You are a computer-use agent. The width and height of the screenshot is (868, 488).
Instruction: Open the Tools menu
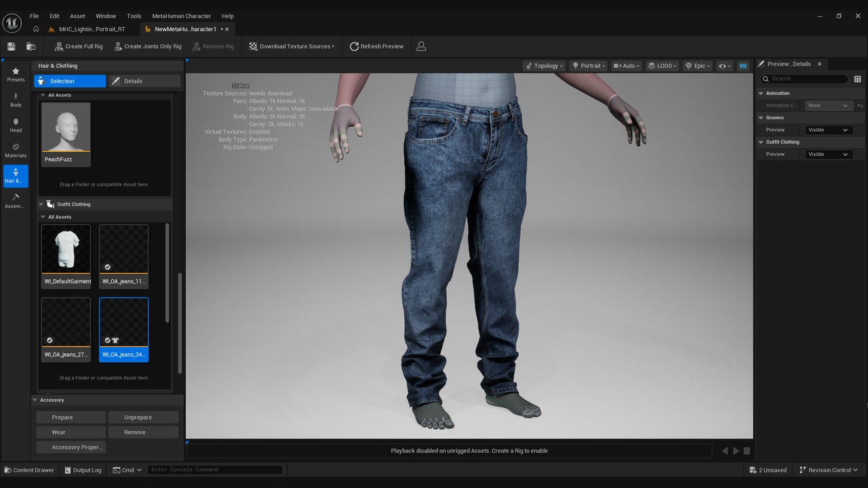click(x=134, y=16)
